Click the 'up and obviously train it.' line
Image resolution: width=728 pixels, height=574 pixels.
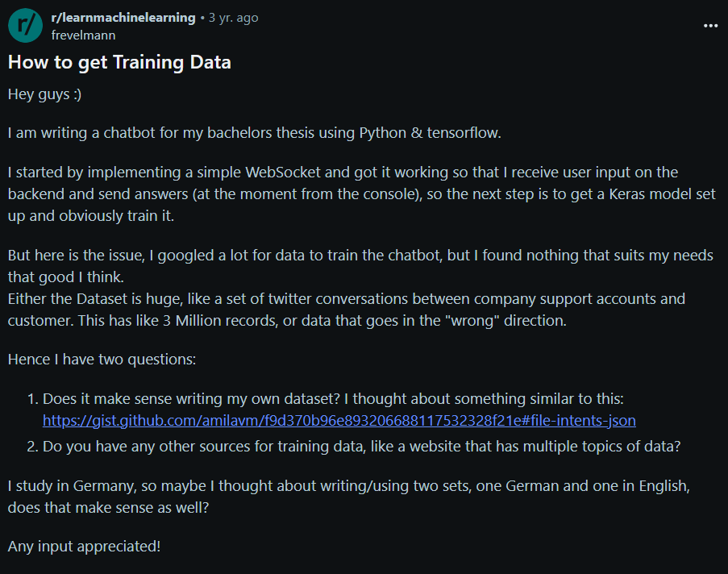[91, 216]
